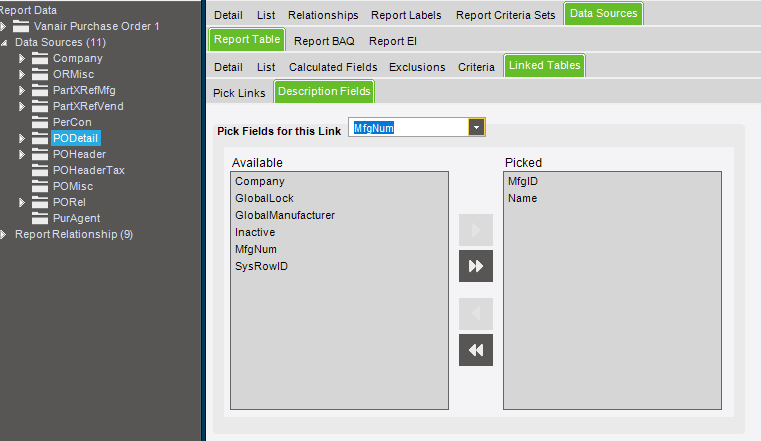Click the ORMisc folder icon
This screenshot has width=761, height=441.
pyautogui.click(x=40, y=75)
